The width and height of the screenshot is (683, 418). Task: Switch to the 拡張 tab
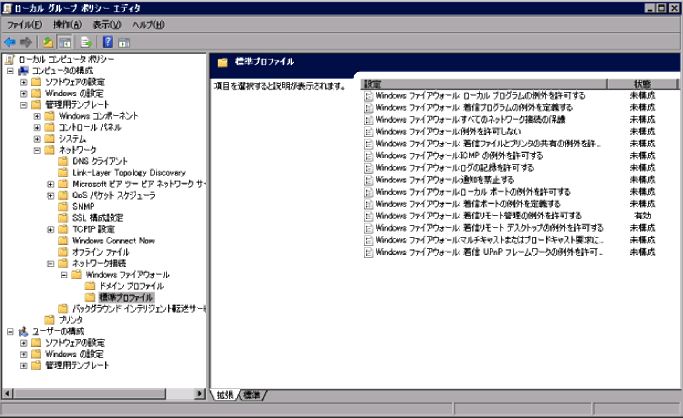tap(225, 395)
